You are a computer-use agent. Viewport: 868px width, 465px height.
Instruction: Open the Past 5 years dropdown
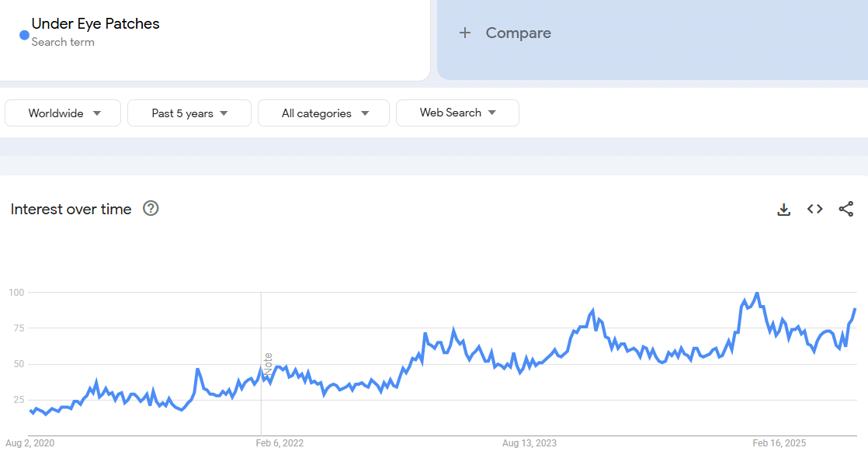(x=189, y=113)
